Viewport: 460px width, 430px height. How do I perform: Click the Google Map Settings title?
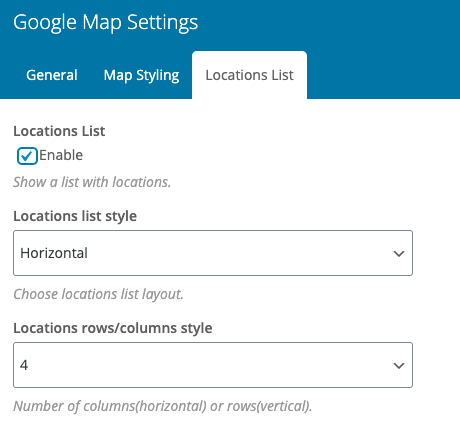(x=106, y=23)
